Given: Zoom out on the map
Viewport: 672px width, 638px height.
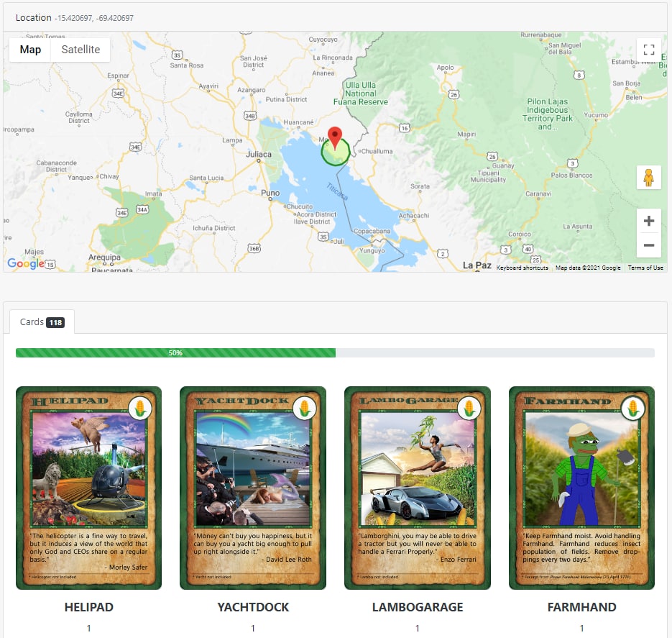Looking at the screenshot, I should (649, 245).
